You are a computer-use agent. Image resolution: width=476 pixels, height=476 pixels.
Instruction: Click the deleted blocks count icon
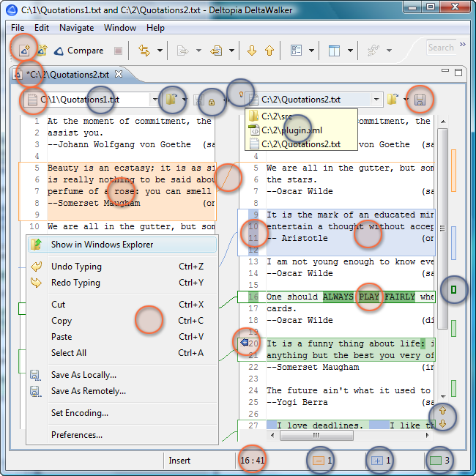coord(319,461)
